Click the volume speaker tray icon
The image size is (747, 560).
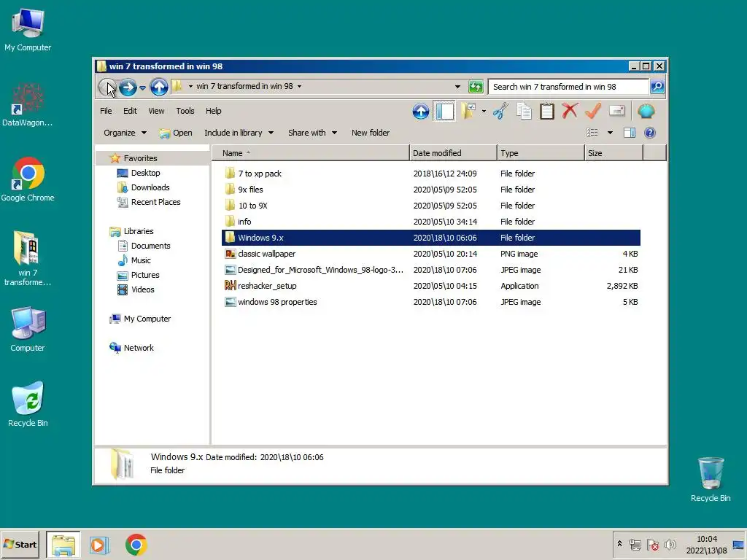point(670,544)
